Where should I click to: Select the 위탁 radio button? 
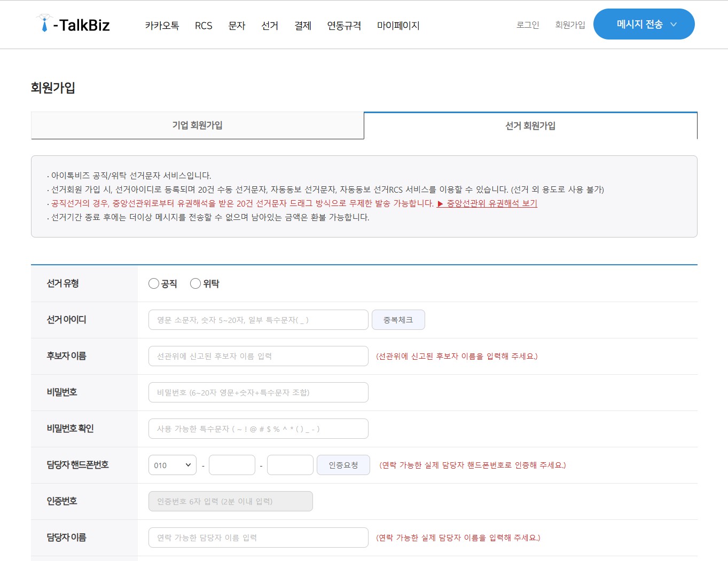point(195,283)
